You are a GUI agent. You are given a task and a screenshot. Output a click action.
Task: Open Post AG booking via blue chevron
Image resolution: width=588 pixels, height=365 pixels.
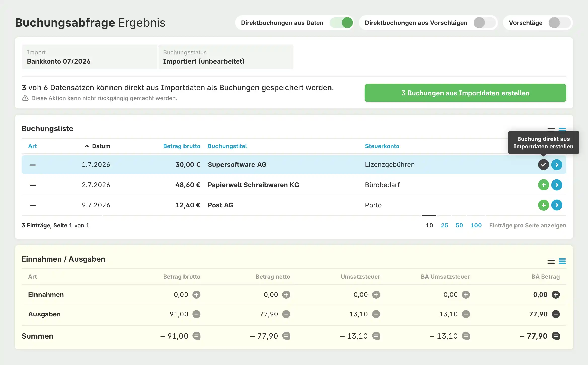tap(557, 205)
